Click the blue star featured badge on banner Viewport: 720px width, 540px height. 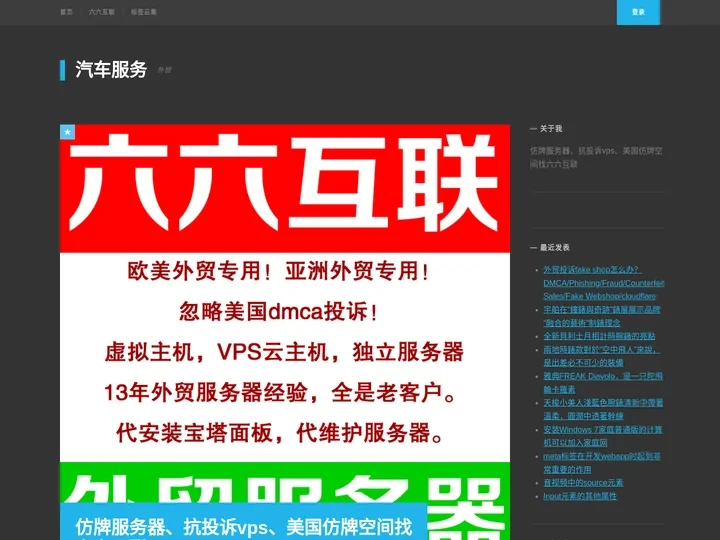[68, 132]
